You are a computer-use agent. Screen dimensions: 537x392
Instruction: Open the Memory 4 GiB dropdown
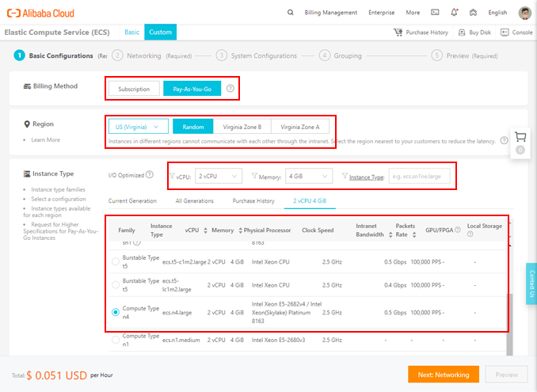point(309,176)
